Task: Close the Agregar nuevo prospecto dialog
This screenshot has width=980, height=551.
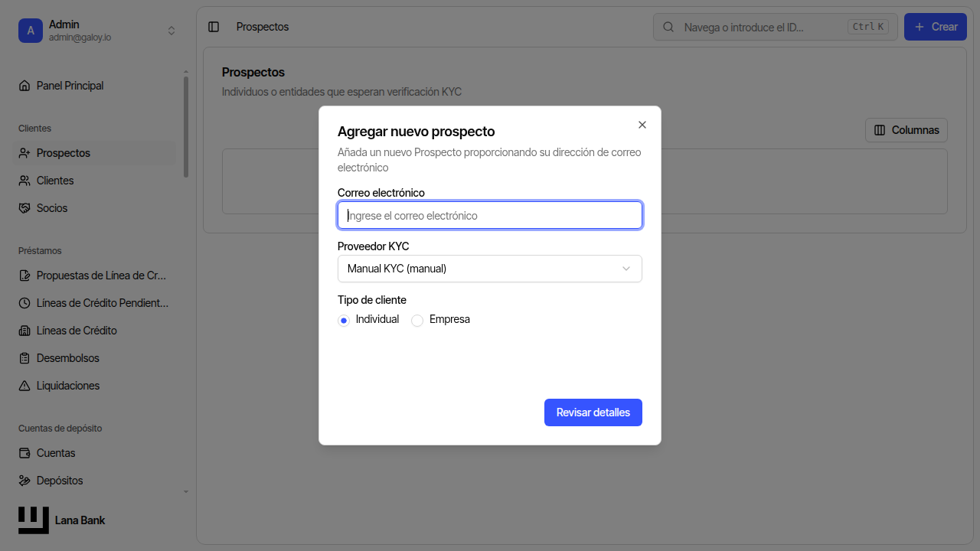Action: pyautogui.click(x=642, y=125)
